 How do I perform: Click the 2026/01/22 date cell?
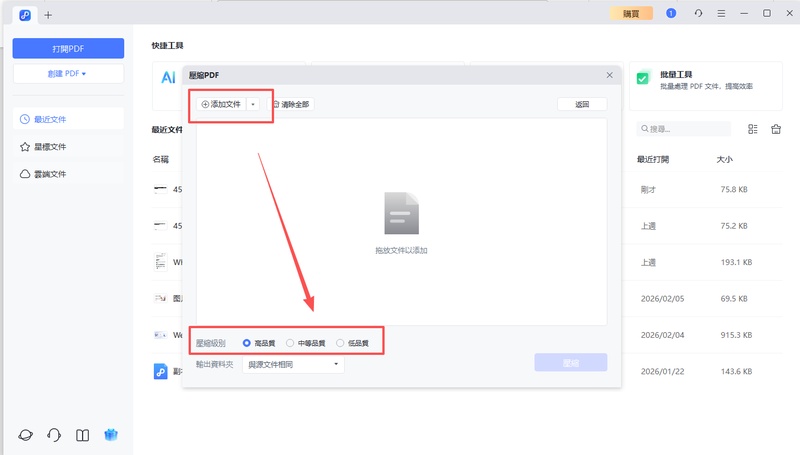tap(662, 371)
